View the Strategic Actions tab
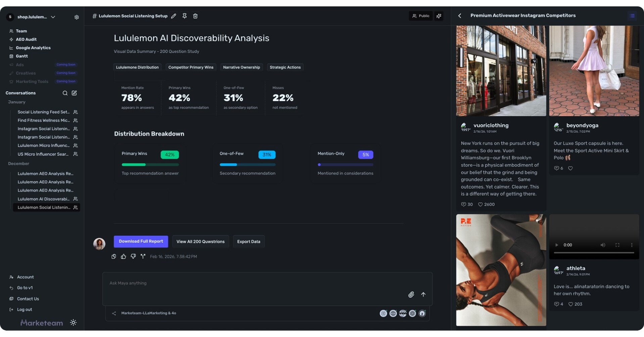The height and width of the screenshot is (337, 644). pyautogui.click(x=285, y=67)
